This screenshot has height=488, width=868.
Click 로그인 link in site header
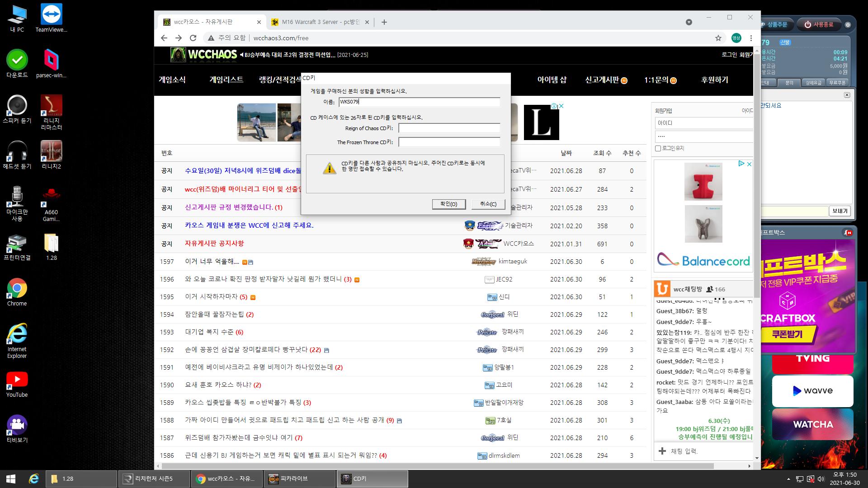pos(729,55)
